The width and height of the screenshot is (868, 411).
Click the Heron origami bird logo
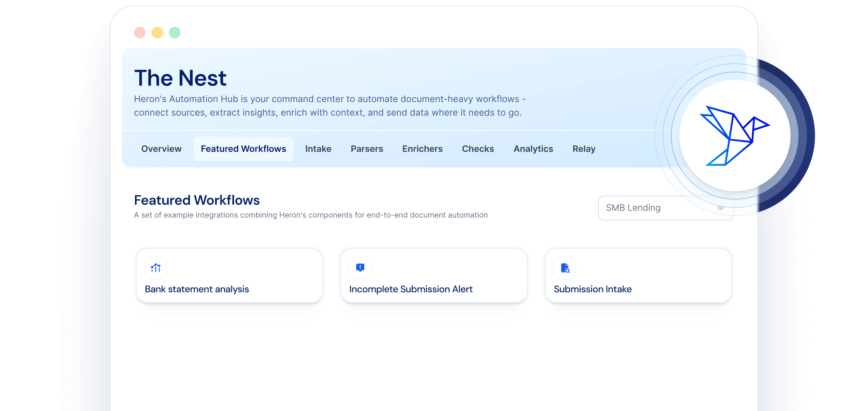point(735,136)
